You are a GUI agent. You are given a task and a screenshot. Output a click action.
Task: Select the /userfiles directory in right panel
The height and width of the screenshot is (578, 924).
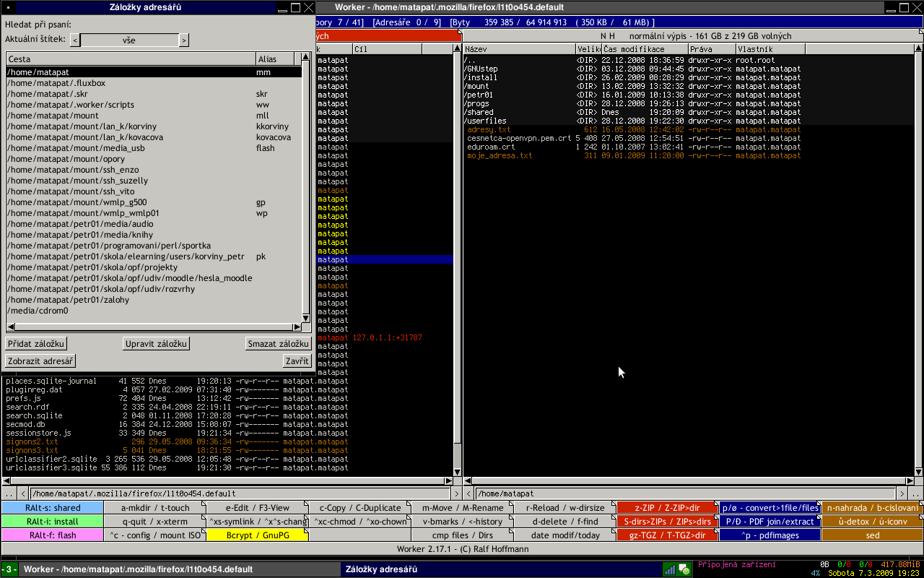click(x=688, y=121)
